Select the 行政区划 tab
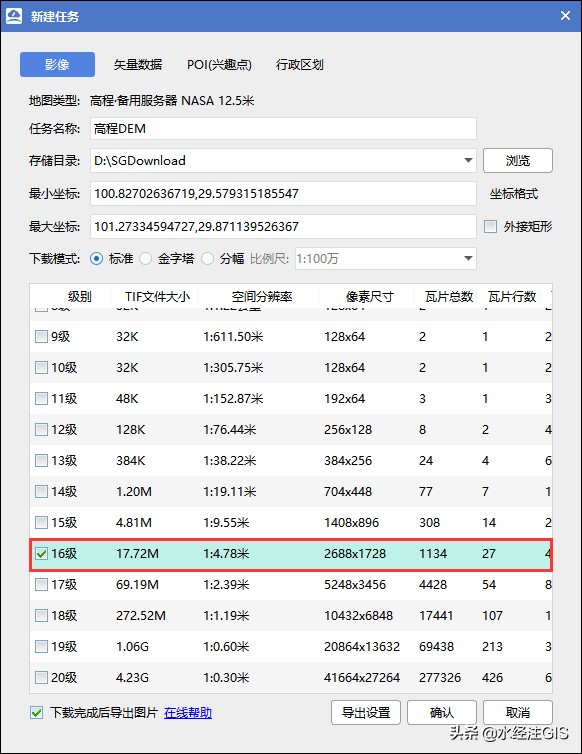The height and width of the screenshot is (754, 582). 299,64
